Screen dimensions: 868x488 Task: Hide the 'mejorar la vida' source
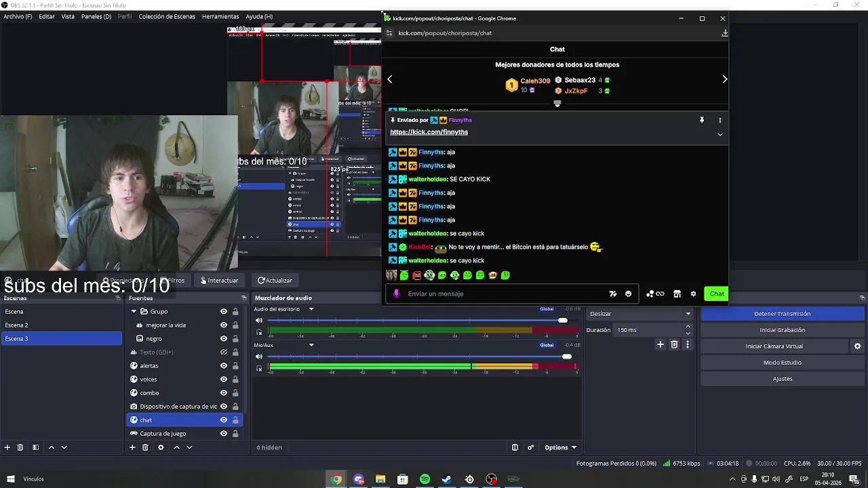click(223, 325)
